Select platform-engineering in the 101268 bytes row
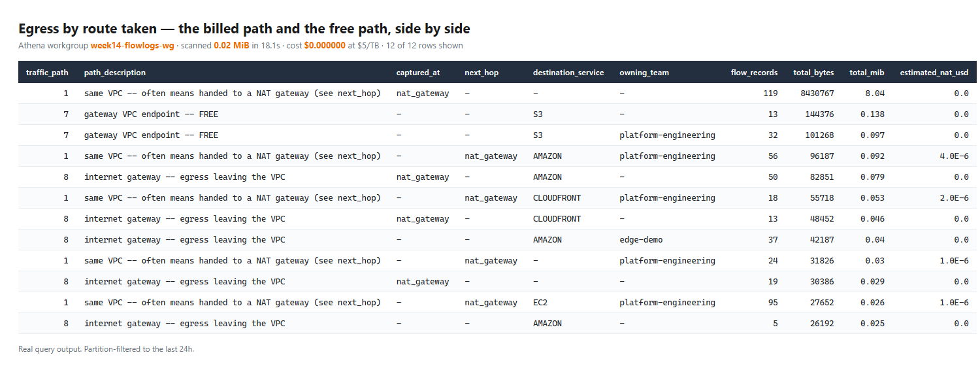The image size is (980, 372). 667,135
